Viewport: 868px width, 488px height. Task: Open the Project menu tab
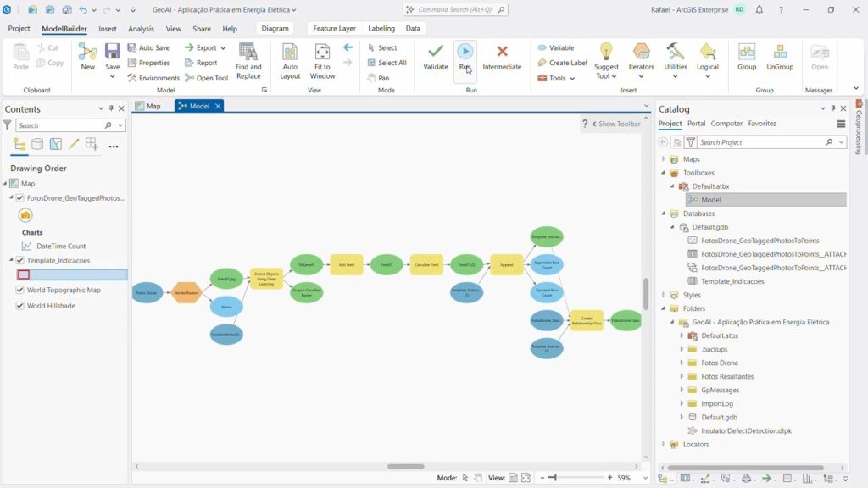pyautogui.click(x=19, y=28)
